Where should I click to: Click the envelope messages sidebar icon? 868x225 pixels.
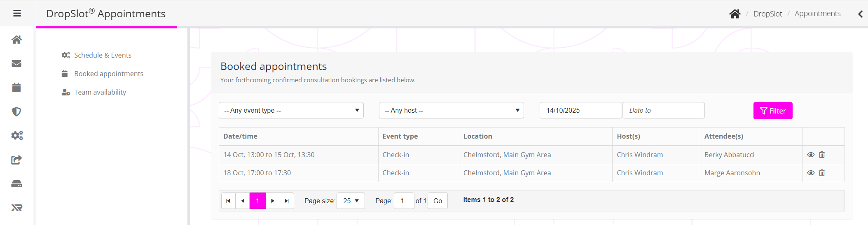[x=16, y=63]
